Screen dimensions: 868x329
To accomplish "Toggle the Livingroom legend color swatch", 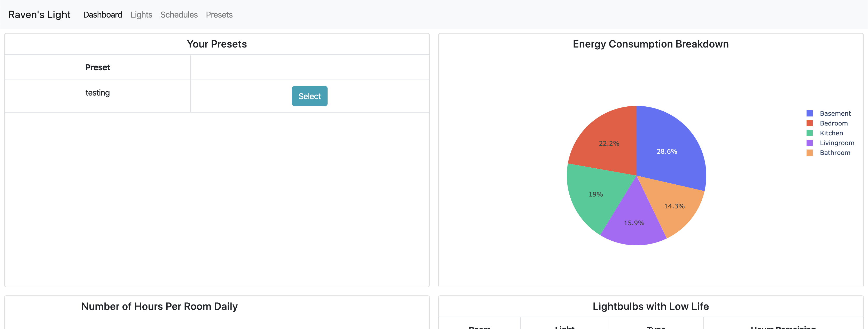I will (809, 143).
